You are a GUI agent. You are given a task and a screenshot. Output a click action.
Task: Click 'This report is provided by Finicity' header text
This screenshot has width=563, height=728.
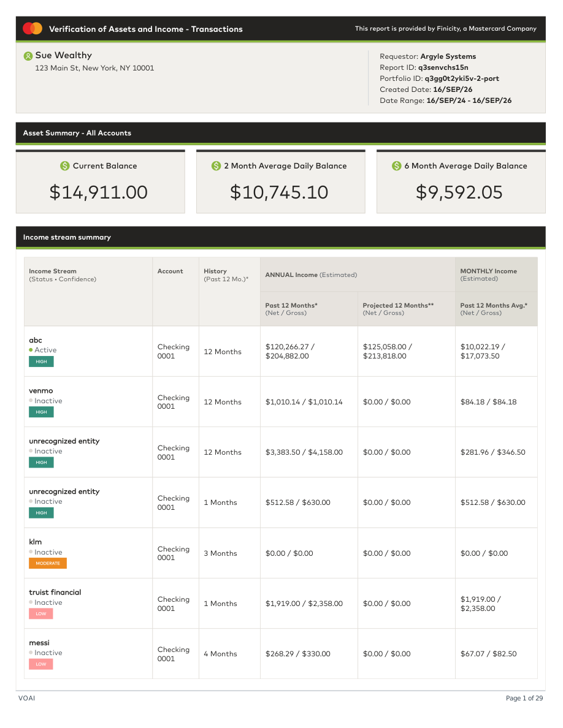pos(445,29)
